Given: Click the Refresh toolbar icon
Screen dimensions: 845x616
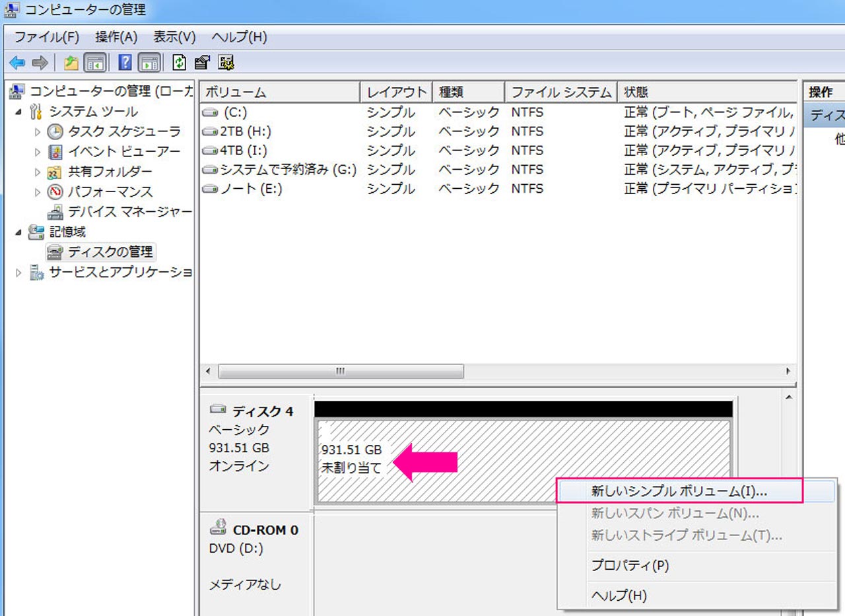Looking at the screenshot, I should click(x=180, y=63).
